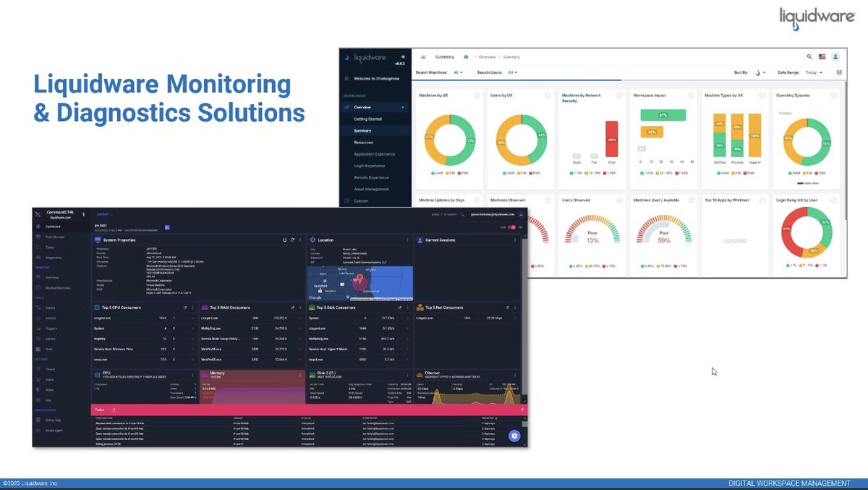Show info for Machines by Network Security card
The image size is (868, 490).
(x=618, y=96)
